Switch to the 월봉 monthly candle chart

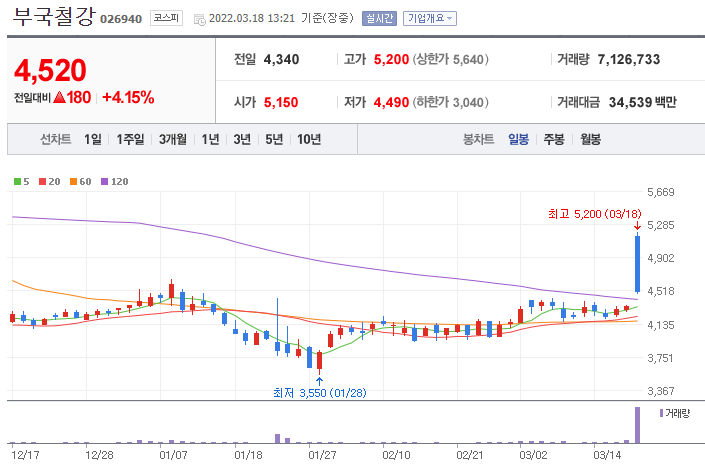click(x=590, y=139)
